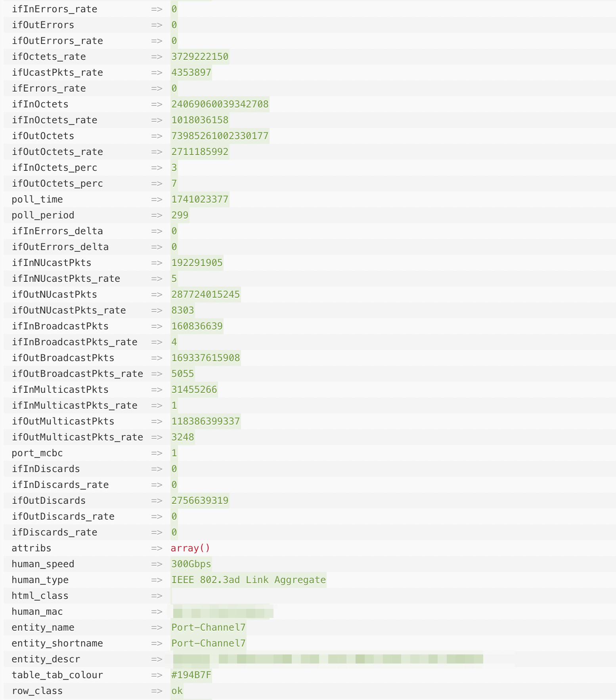Image resolution: width=616 pixels, height=700 pixels.
Task: Click the poll_period value 299
Action: click(180, 215)
